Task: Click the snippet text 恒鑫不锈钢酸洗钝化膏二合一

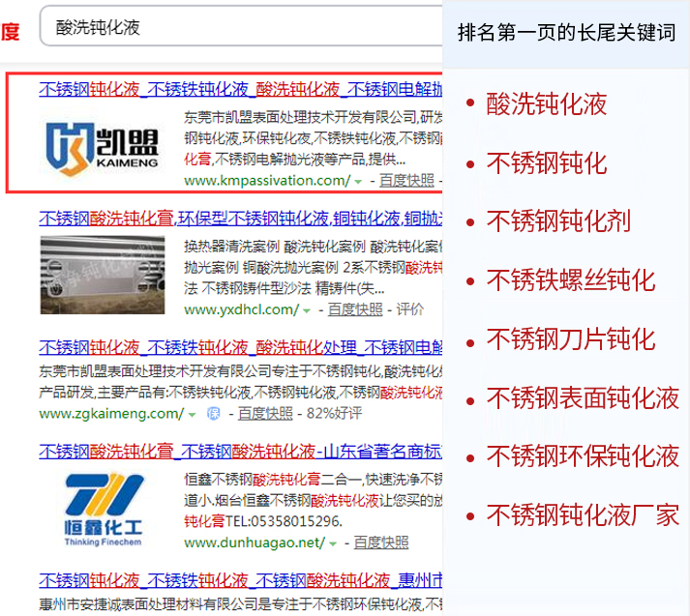Action: point(272,479)
